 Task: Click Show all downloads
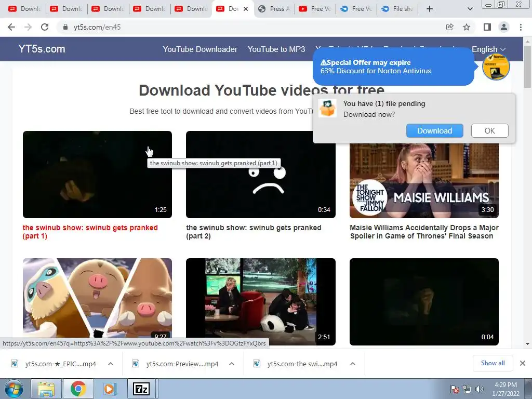click(x=493, y=363)
